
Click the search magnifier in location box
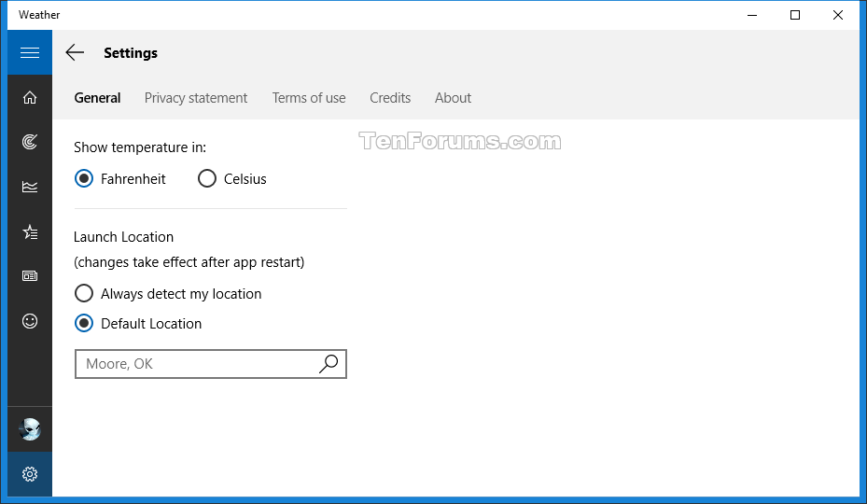click(x=329, y=363)
